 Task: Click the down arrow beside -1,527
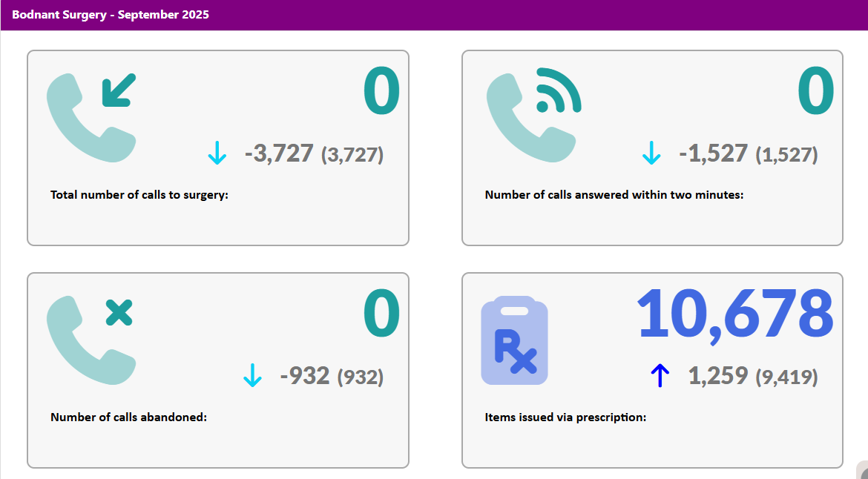[651, 153]
